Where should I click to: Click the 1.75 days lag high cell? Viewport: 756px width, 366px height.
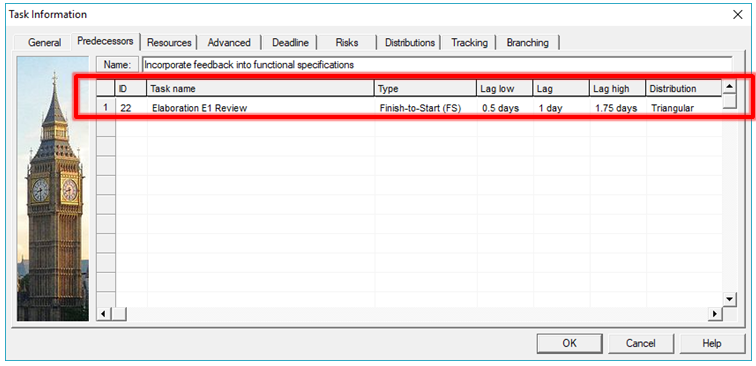point(618,108)
